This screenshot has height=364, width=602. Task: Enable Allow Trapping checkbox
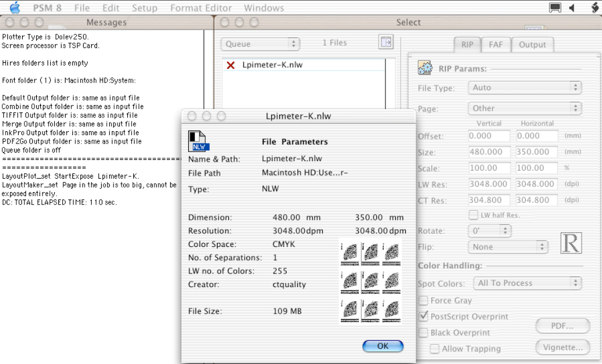tap(435, 349)
